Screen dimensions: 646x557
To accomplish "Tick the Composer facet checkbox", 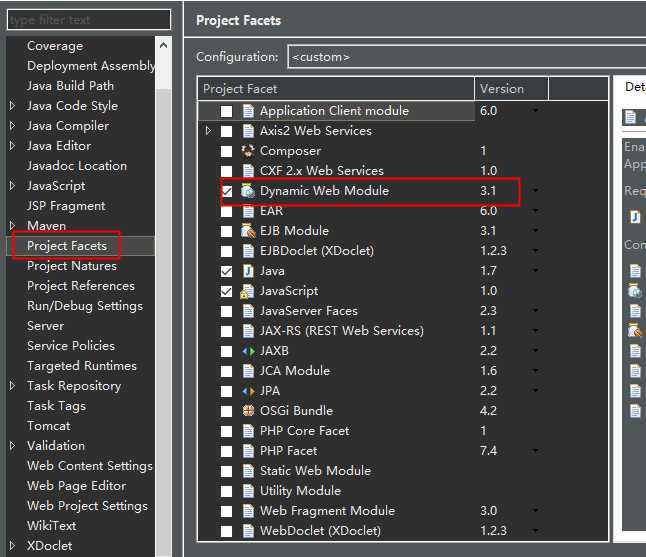I will (226, 151).
